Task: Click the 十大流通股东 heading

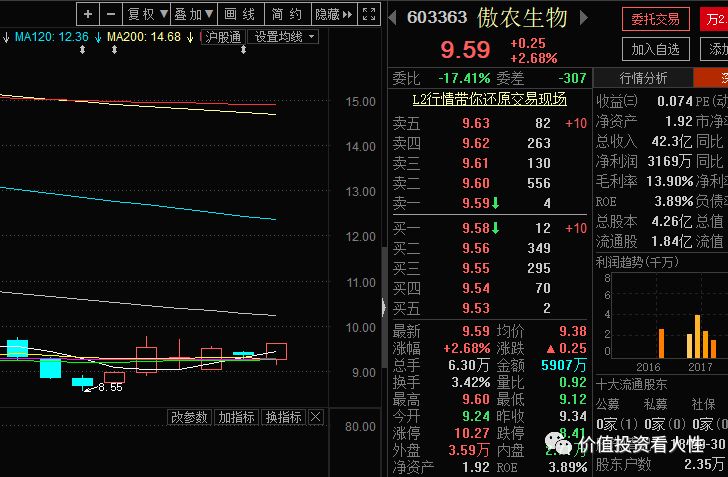Action: click(x=631, y=384)
